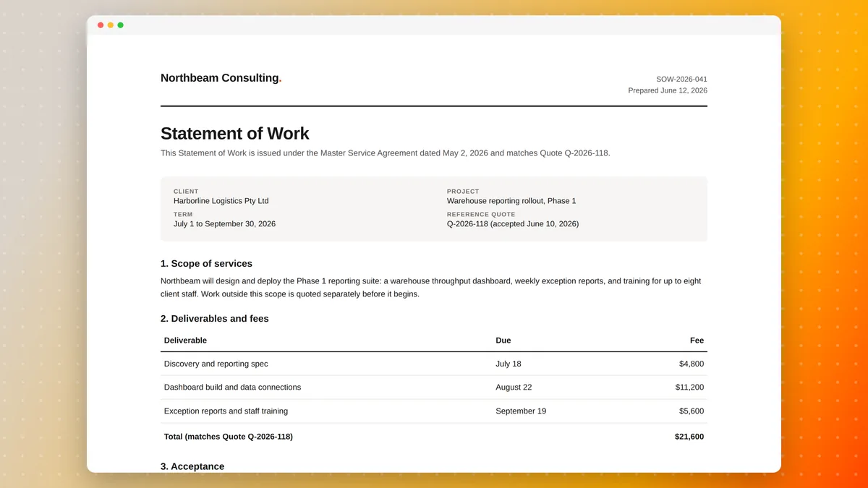Click the TERM field label

click(x=183, y=215)
